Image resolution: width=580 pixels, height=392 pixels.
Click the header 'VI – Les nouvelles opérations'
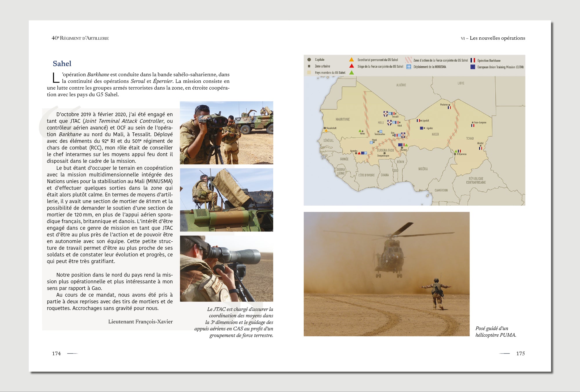coord(493,38)
